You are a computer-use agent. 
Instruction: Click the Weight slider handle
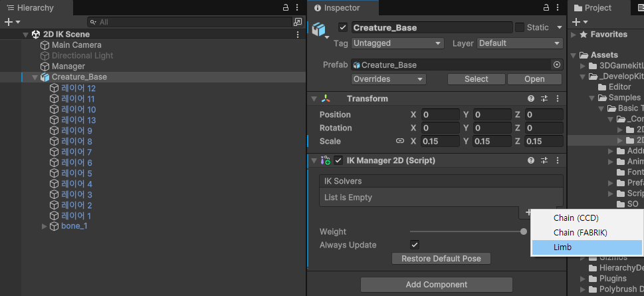(523, 232)
